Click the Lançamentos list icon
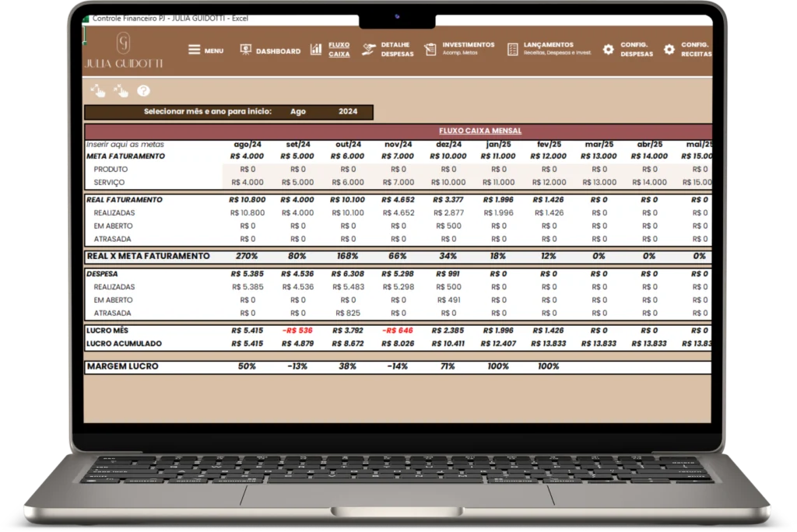The image size is (797, 532). 512,49
